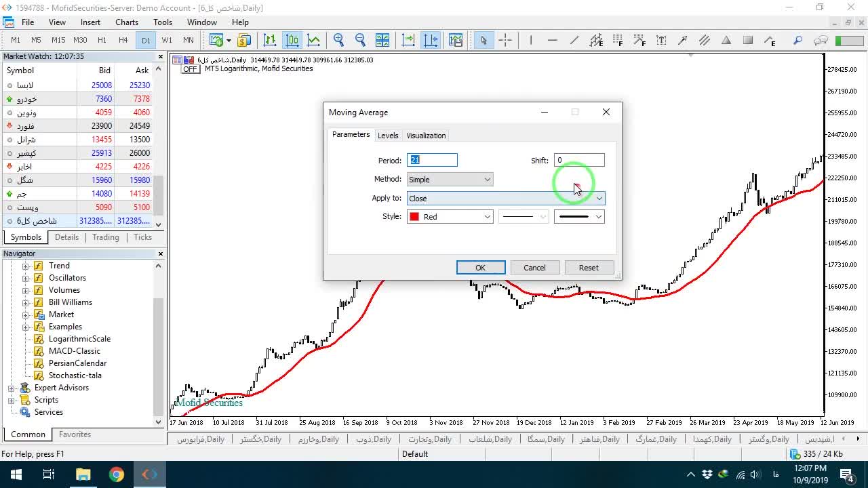Viewport: 868px width, 488px height.
Task: Zoom in on the chart
Action: (x=339, y=40)
